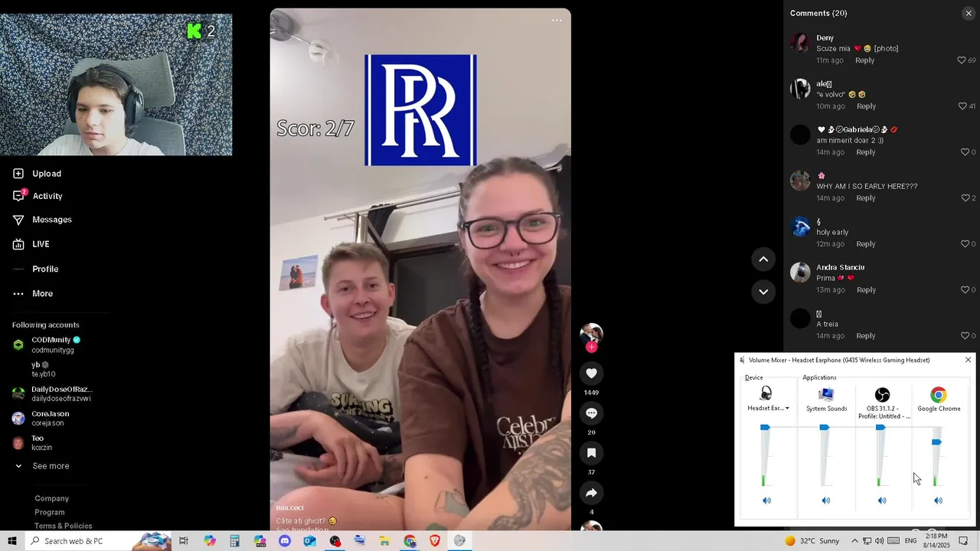Reply to the "e volvo" comment
This screenshot has height=551, width=980.
point(866,106)
